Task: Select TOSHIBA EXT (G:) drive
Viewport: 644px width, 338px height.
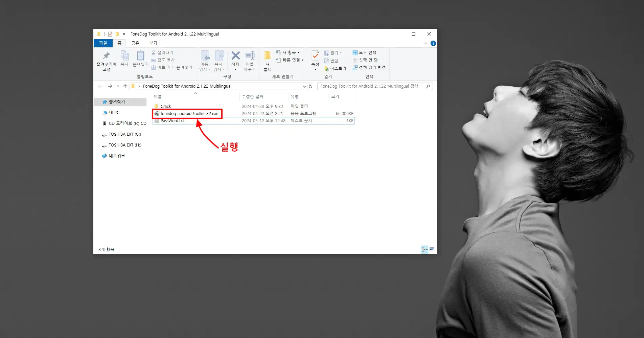Action: (121, 134)
